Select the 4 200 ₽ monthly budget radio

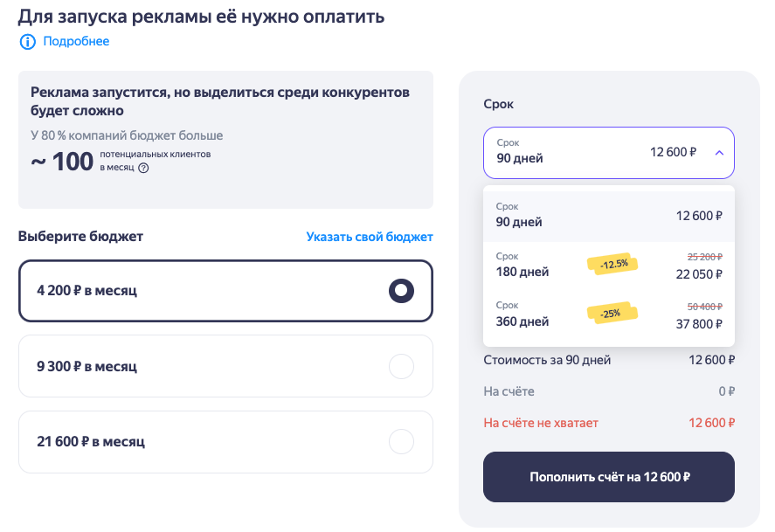coord(401,290)
